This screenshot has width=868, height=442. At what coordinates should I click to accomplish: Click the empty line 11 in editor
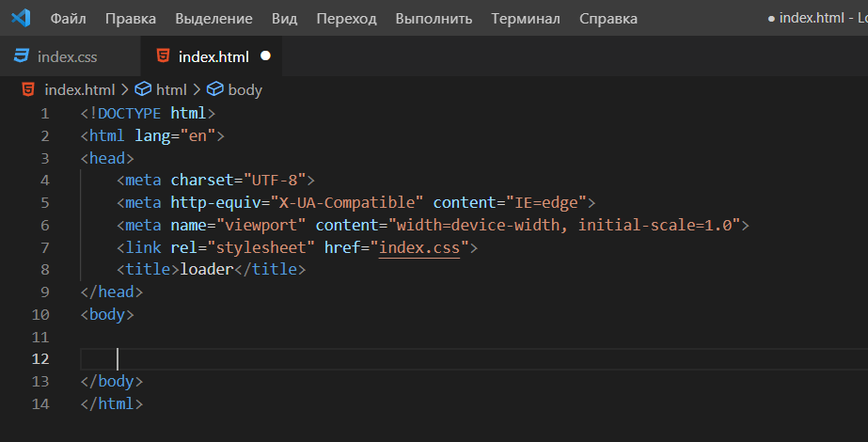click(x=474, y=337)
